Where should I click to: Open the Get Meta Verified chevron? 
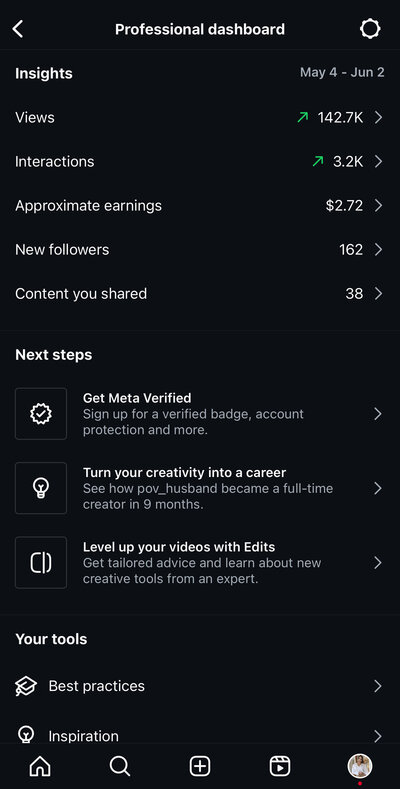(x=378, y=414)
